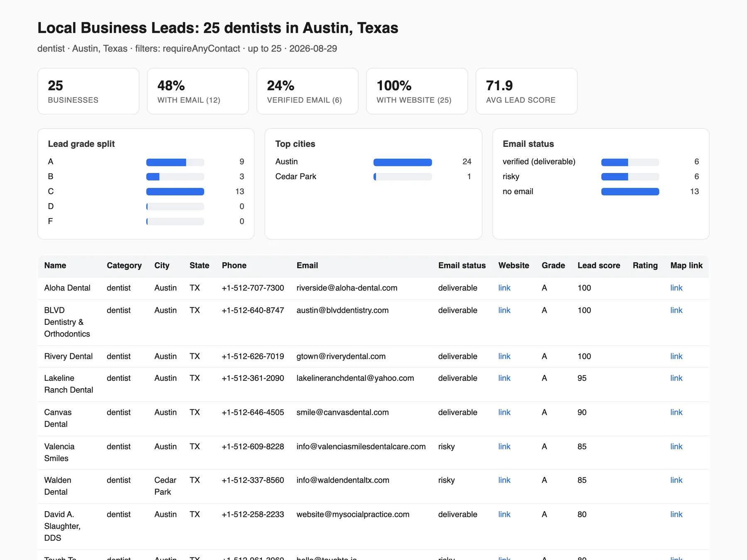747x560 pixels.
Task: Click the no email status bar
Action: click(x=630, y=192)
